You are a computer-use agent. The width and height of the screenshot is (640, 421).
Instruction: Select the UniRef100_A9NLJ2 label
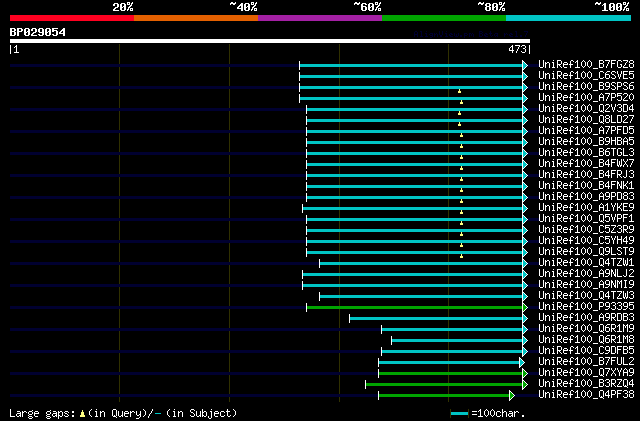coord(586,274)
